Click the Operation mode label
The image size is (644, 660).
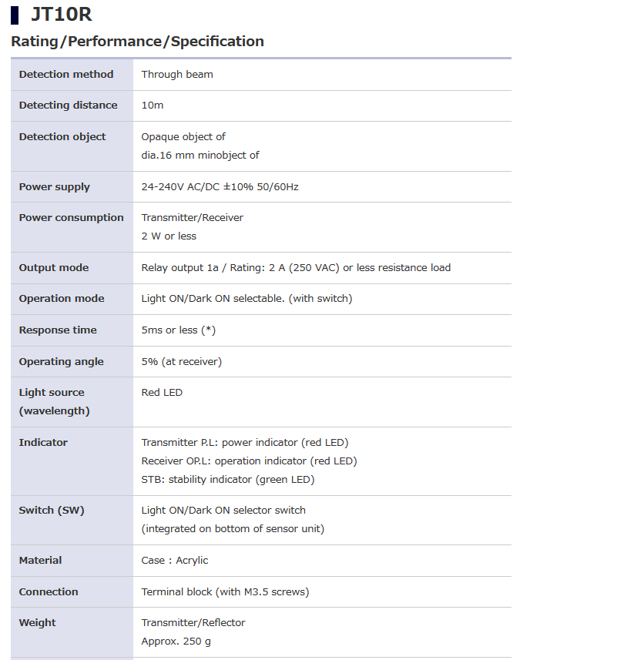(62, 299)
